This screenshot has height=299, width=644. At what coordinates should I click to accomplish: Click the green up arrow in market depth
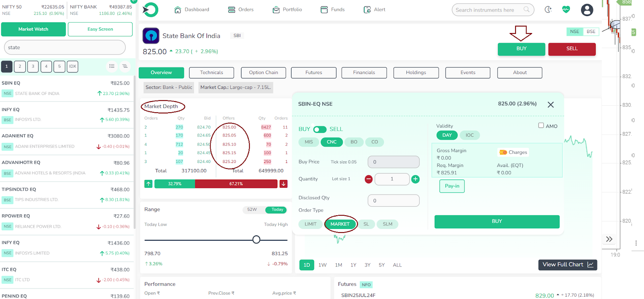(x=149, y=184)
